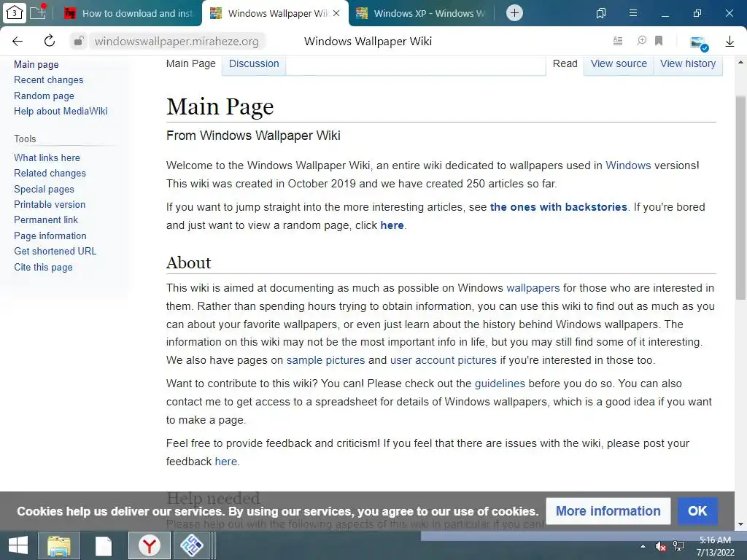Click the scrollbar up arrow
Screen dimensions: 747x560
point(740,63)
